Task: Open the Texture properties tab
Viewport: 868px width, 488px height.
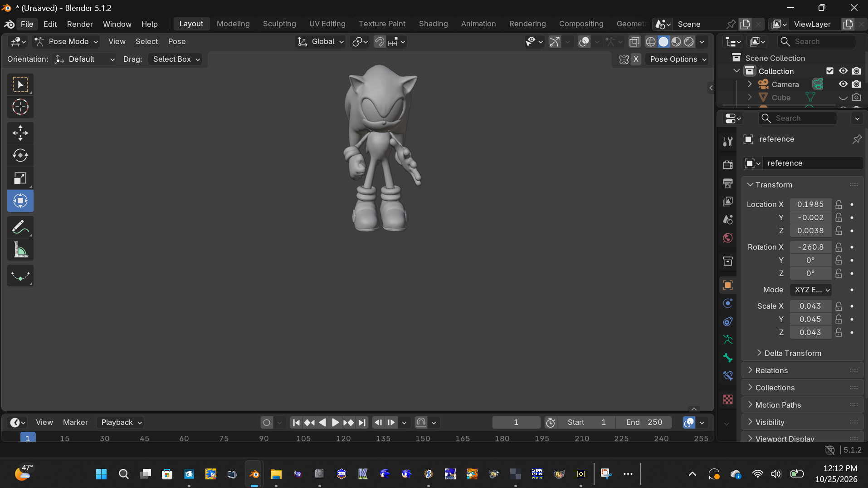Action: 728,399
